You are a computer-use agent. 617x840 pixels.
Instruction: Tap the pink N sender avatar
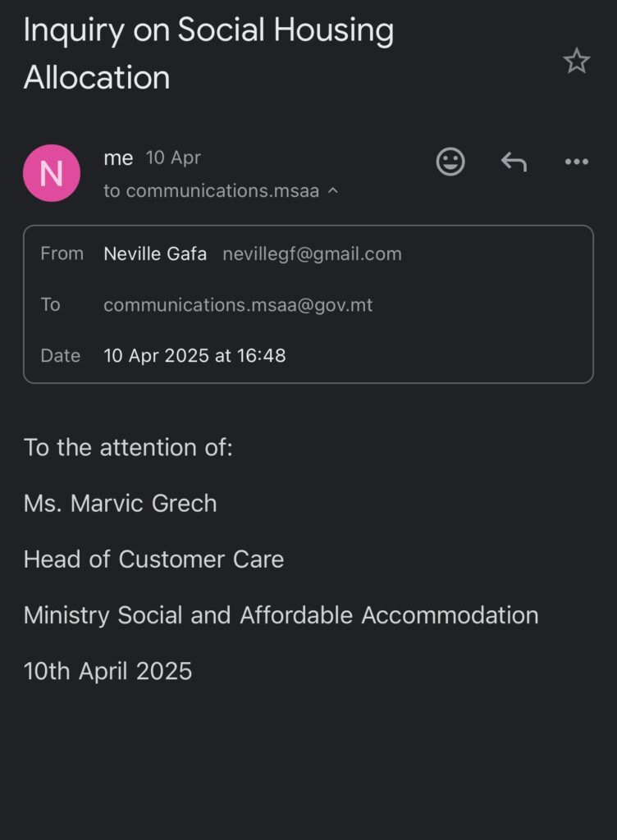tap(52, 173)
